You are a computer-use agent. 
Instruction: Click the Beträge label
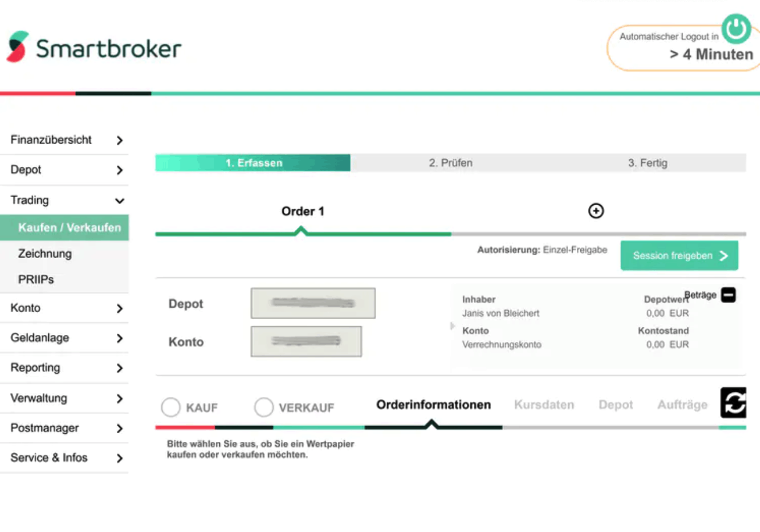pos(700,295)
